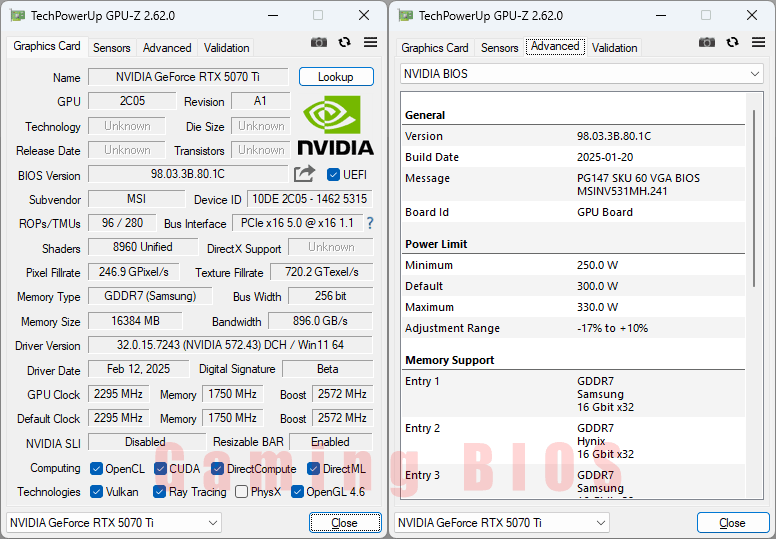Image resolution: width=776 pixels, height=539 pixels.
Task: Click Close button in right GPU-Z window
Action: (x=732, y=523)
